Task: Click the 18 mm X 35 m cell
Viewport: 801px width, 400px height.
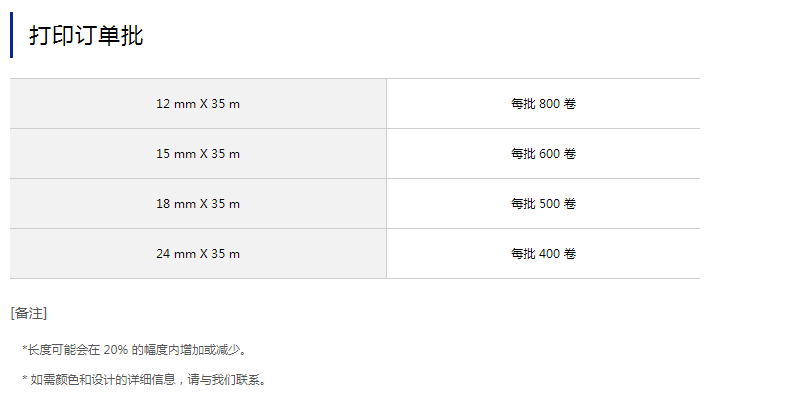Action: (x=198, y=204)
